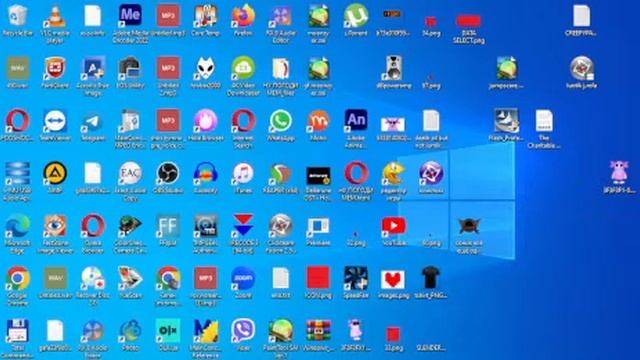Select the images.png red heart file
Viewport: 640px width, 360px height.
point(393,280)
